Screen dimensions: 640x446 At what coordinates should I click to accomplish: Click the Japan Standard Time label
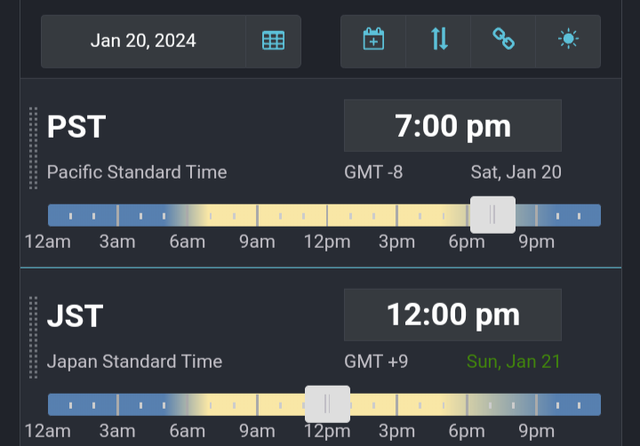coord(135,362)
